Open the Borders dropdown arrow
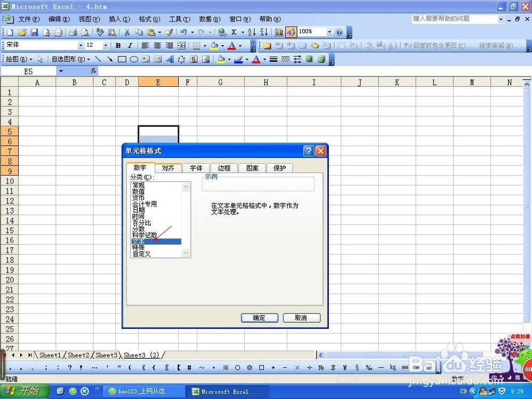The height and width of the screenshot is (399, 532). coord(205,45)
